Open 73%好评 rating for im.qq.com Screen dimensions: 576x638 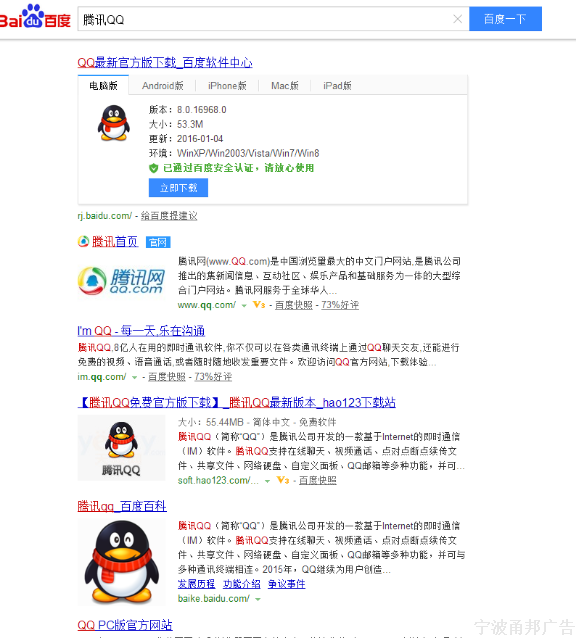pos(213,377)
